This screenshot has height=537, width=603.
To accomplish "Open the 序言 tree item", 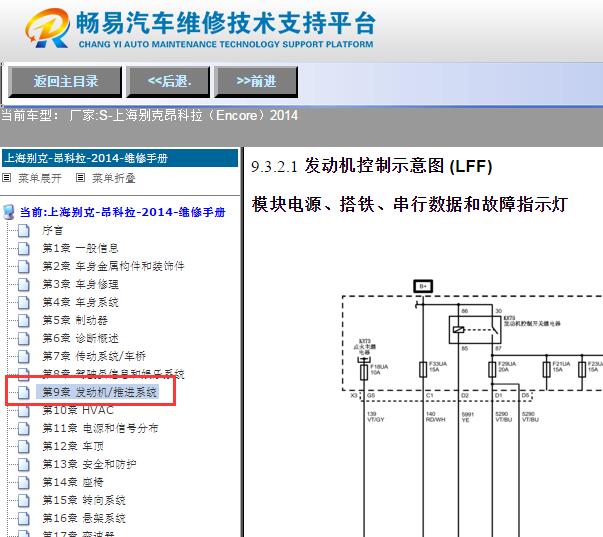I will [52, 230].
